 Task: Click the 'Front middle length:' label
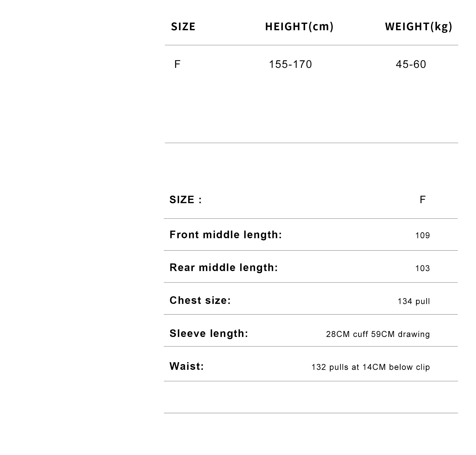226,235
